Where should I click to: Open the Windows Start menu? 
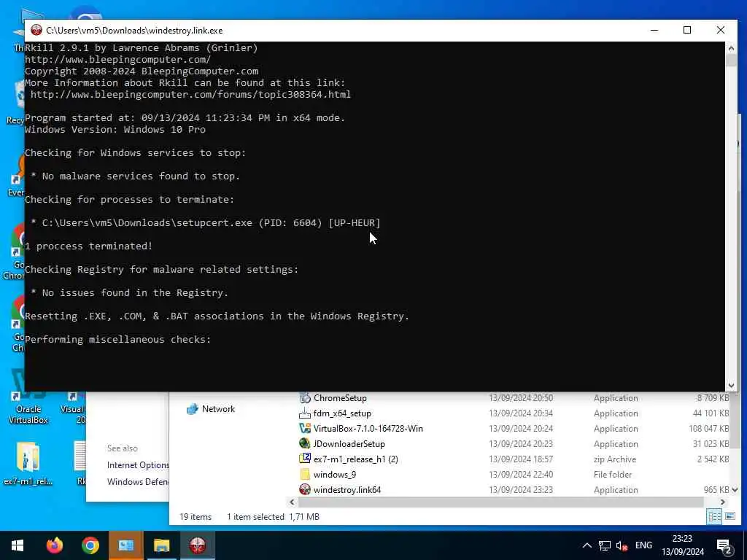click(x=18, y=545)
